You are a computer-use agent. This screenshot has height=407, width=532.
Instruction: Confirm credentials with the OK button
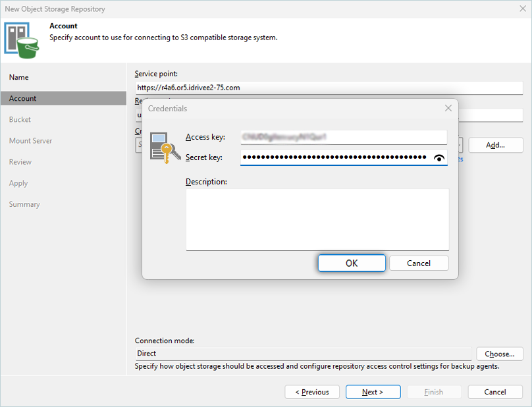[x=352, y=263]
